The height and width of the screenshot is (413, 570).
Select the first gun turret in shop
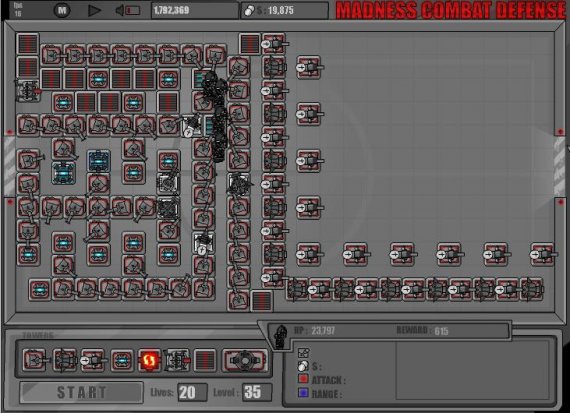click(x=35, y=360)
